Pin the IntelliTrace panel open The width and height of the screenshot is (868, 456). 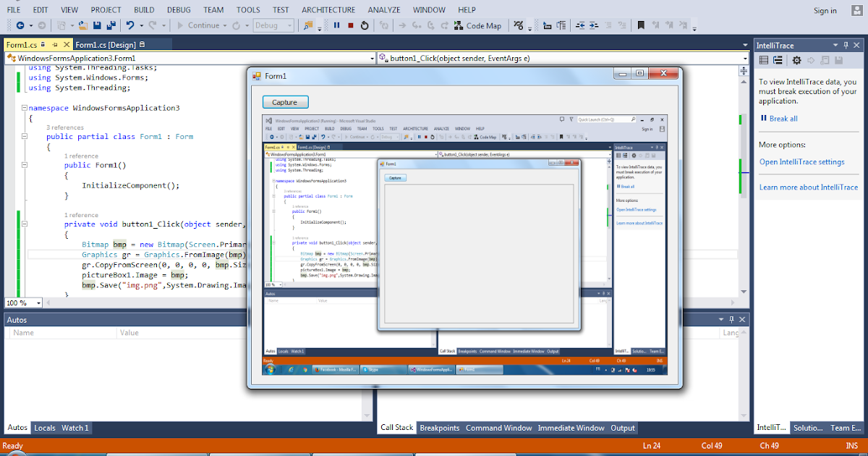pyautogui.click(x=846, y=45)
